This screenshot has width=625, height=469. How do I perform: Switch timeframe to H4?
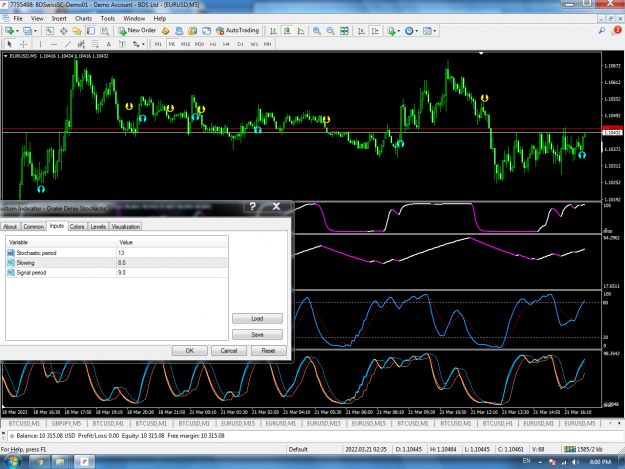[226, 44]
